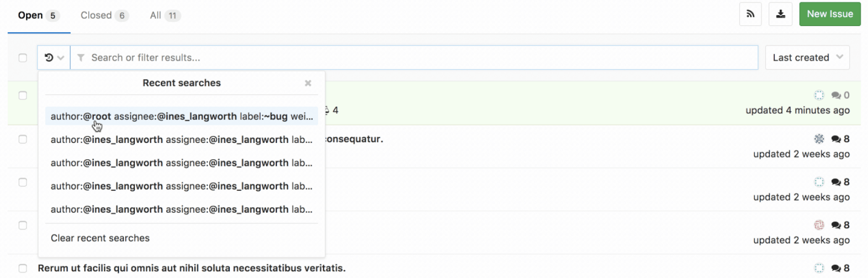
Task: Open issue 'Rerum ut facilis qui omnis'
Action: point(191,268)
